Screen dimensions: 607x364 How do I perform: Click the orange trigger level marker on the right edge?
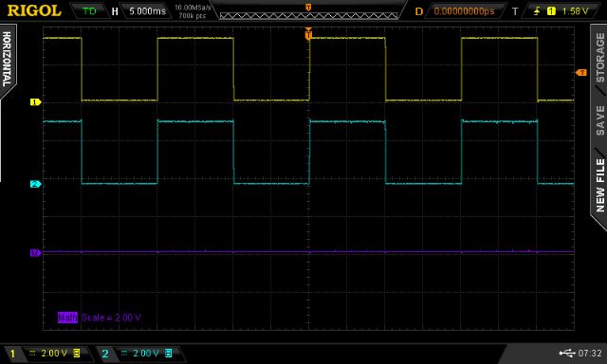581,72
